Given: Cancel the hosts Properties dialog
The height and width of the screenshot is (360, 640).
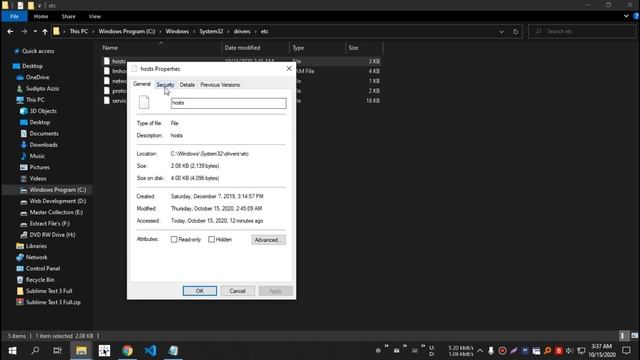Looking at the screenshot, I should 238,291.
